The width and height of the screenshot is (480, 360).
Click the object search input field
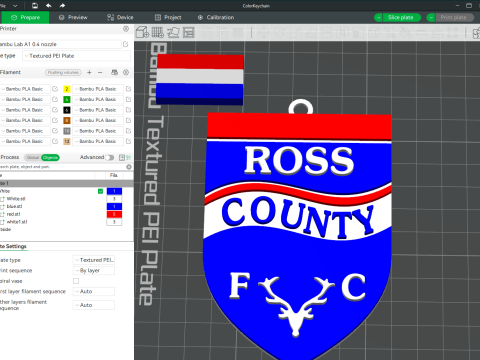tap(63, 167)
